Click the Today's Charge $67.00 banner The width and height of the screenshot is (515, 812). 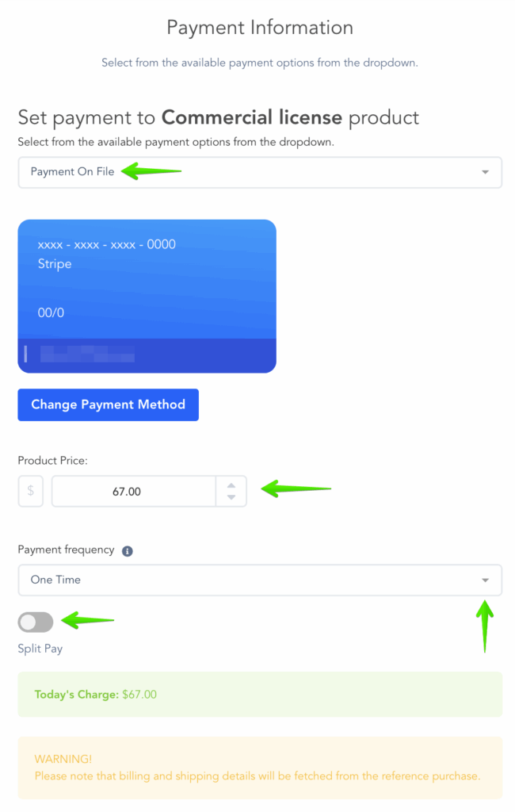click(x=260, y=695)
